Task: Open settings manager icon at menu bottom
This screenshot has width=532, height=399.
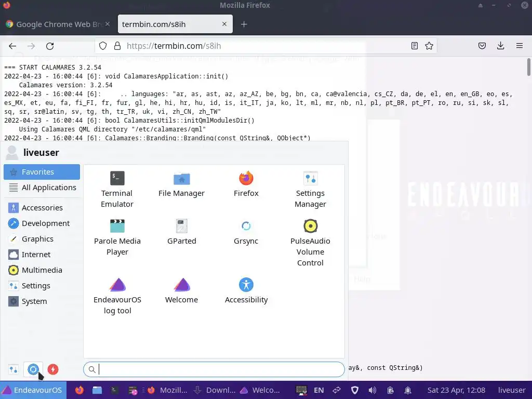Action: coord(14,369)
